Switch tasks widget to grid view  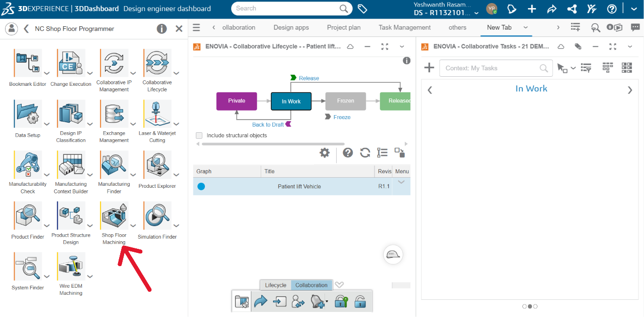627,68
